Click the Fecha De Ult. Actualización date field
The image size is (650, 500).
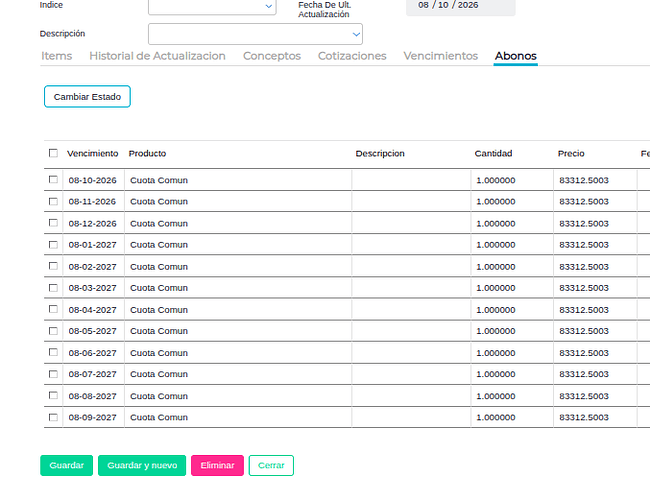[461, 5]
